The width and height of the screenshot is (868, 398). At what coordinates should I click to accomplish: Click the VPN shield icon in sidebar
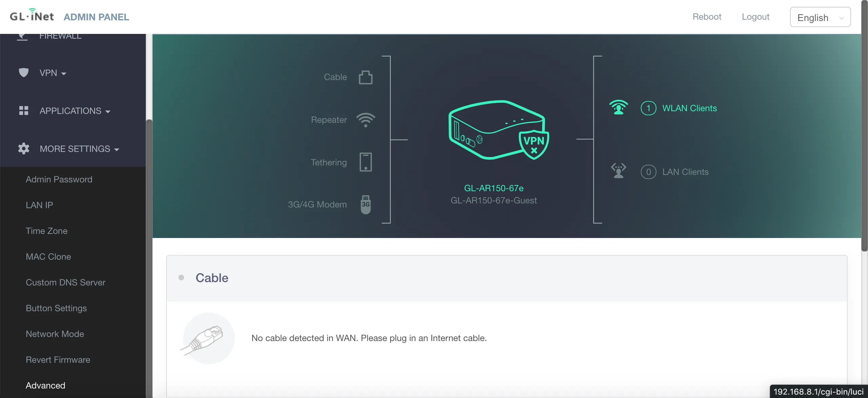[23, 73]
